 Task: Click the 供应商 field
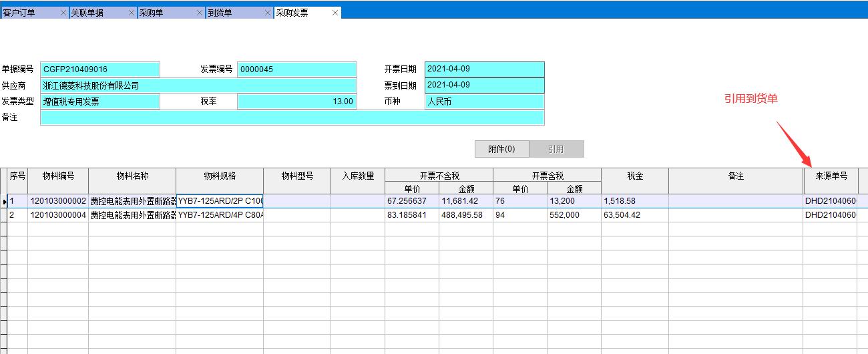pyautogui.click(x=198, y=85)
